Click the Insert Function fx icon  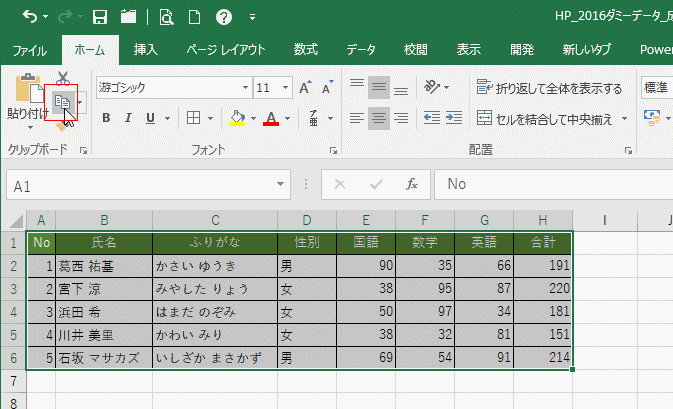point(412,184)
